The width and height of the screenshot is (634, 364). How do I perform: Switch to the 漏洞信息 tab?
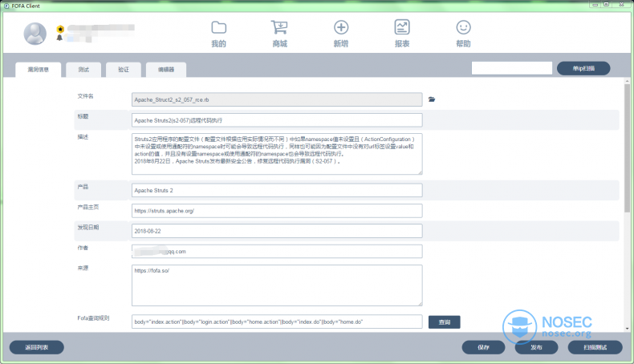[x=38, y=70]
